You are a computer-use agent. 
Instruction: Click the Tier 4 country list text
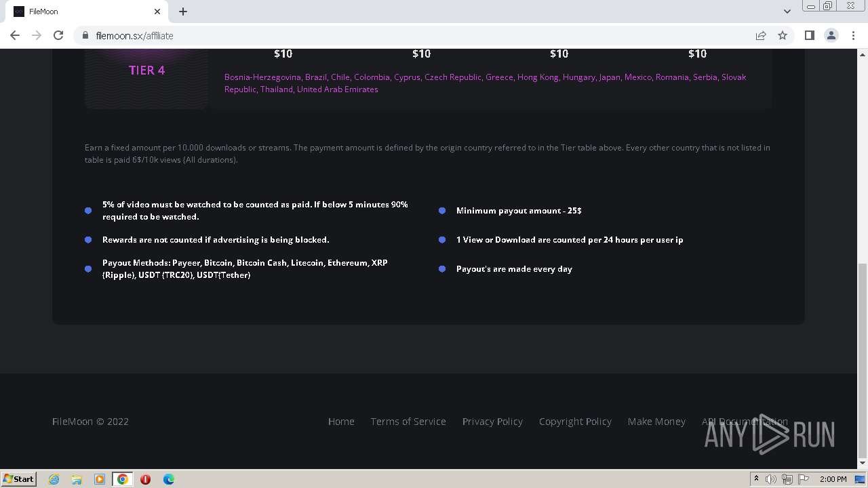pyautogui.click(x=486, y=83)
